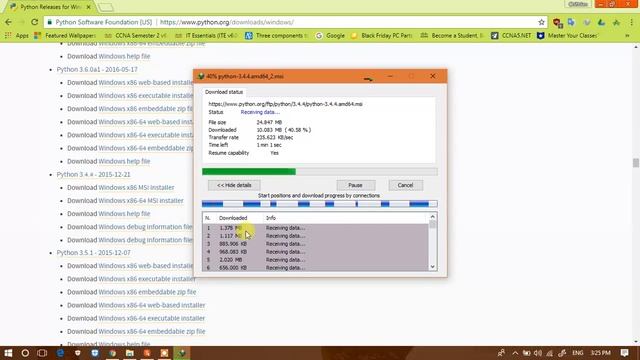This screenshot has width=640, height=360.
Task: Open CCNA Semester 2 bookmark
Action: 136,36
